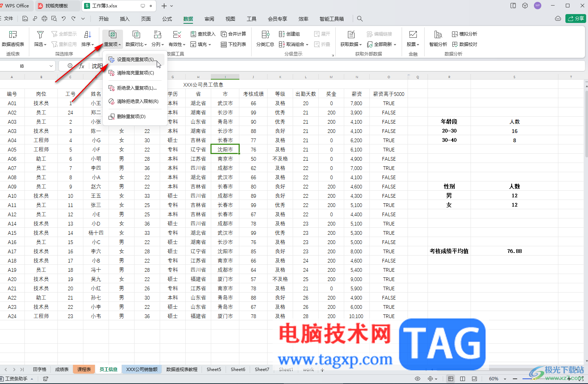Click the new tab plus button in title bar
Viewport: 588px width, 384px height.
point(164,6)
